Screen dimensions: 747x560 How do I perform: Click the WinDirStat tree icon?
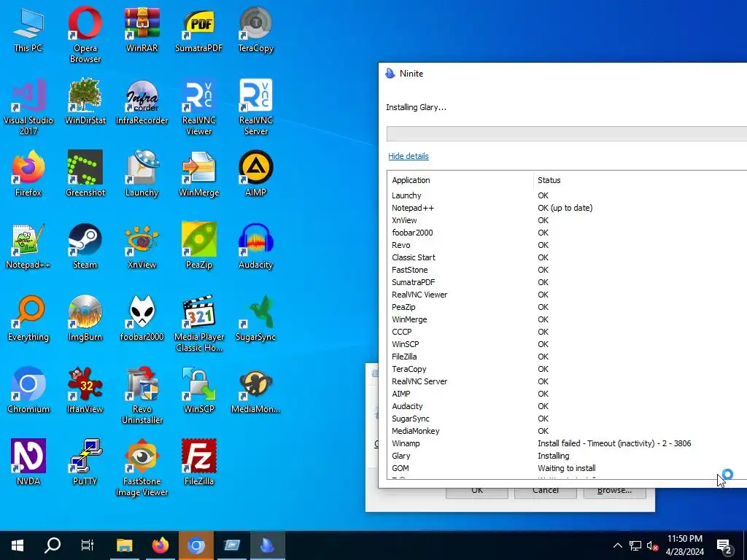(85, 101)
